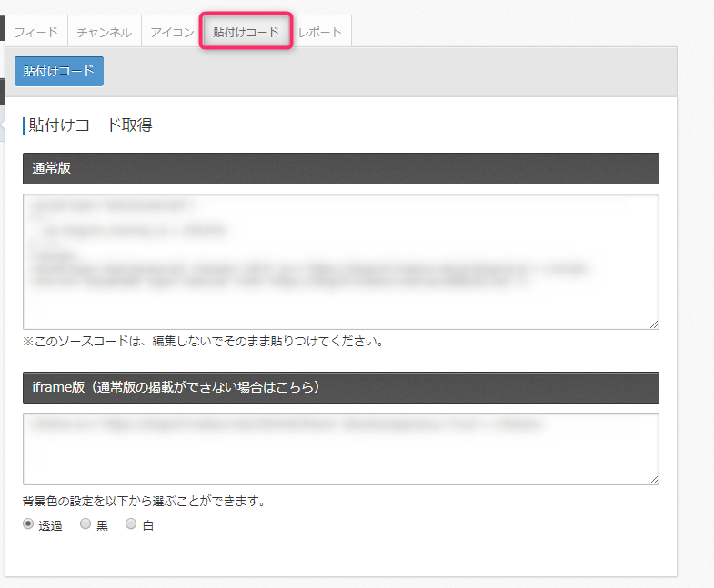
Task: Click the 貼付けコード取得 heading
Action: [x=90, y=125]
